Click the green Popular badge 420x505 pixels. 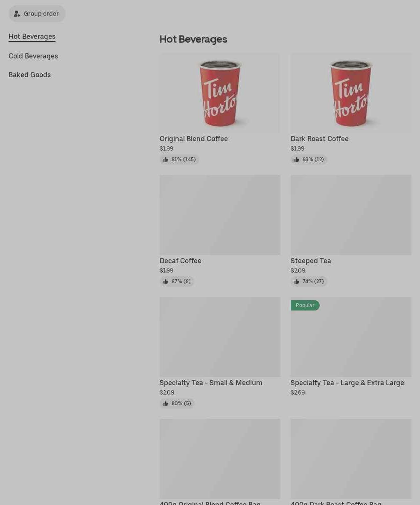click(305, 305)
